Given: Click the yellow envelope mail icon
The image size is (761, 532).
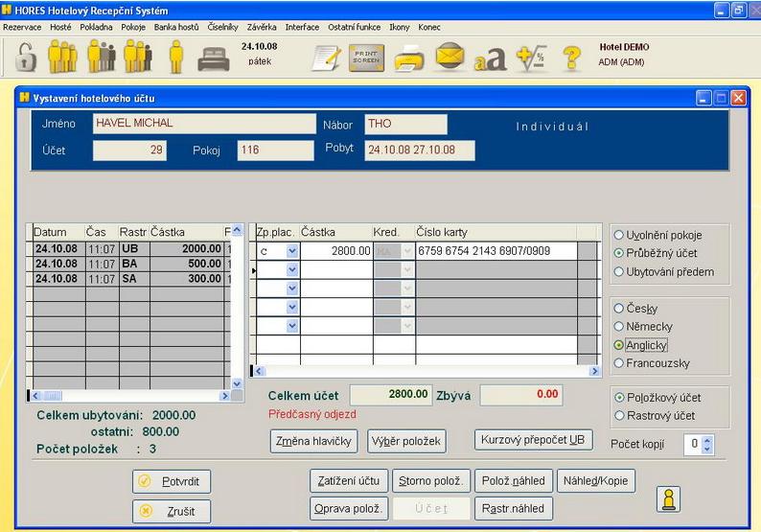Looking at the screenshot, I should (x=450, y=58).
